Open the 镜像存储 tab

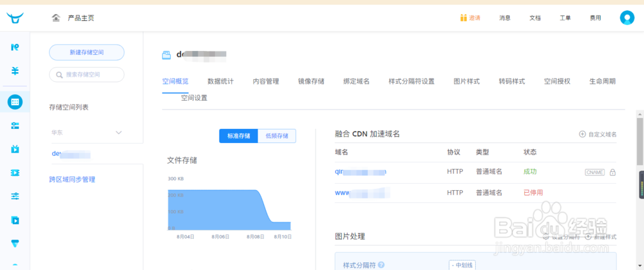coord(311,81)
